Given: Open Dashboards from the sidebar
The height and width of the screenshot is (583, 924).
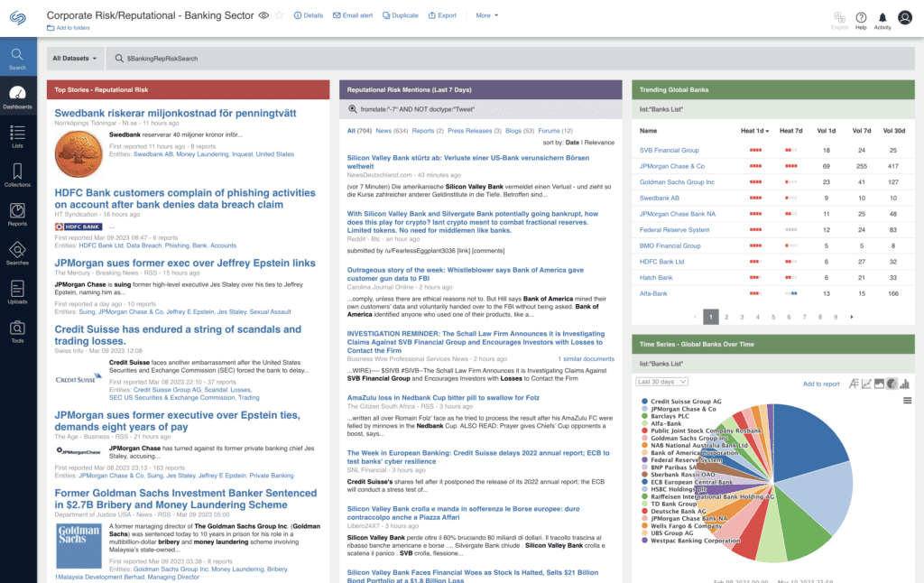Looking at the screenshot, I should click(x=18, y=97).
